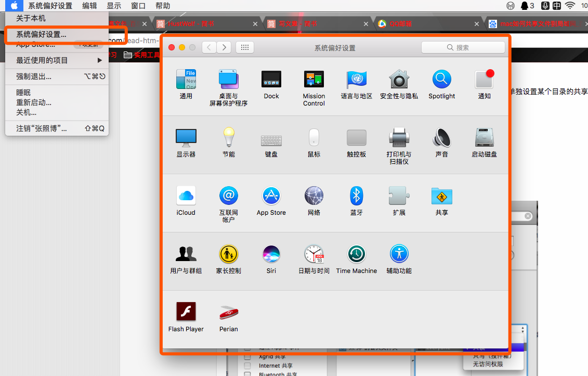This screenshot has height=376, width=588.
Task: Open the 显示 menu bar item
Action: pyautogui.click(x=114, y=6)
